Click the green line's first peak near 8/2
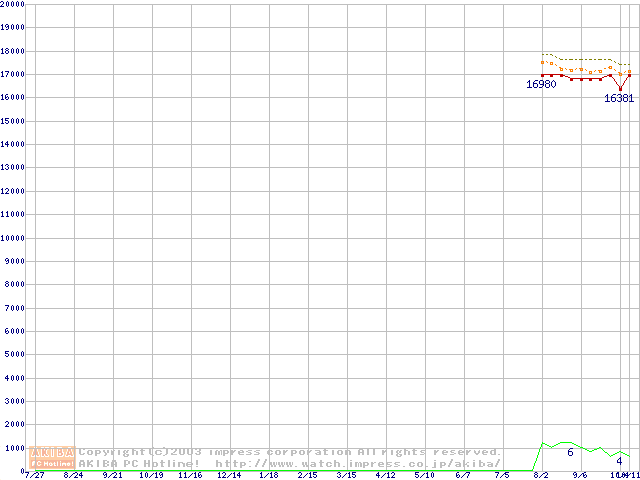640x480 pixels. [x=542, y=442]
